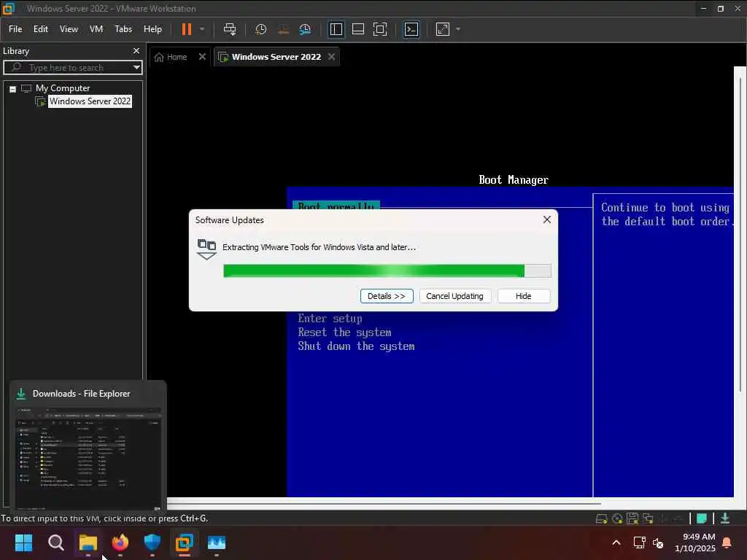Click the CD/DVD drive status icon
Screen dimensions: 747x560
point(617,518)
